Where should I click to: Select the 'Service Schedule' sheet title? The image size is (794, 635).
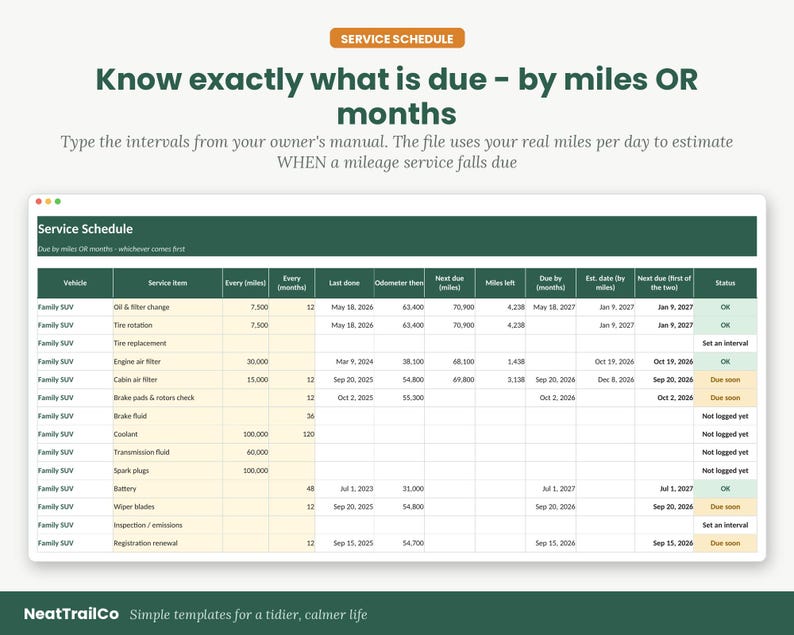pos(85,229)
